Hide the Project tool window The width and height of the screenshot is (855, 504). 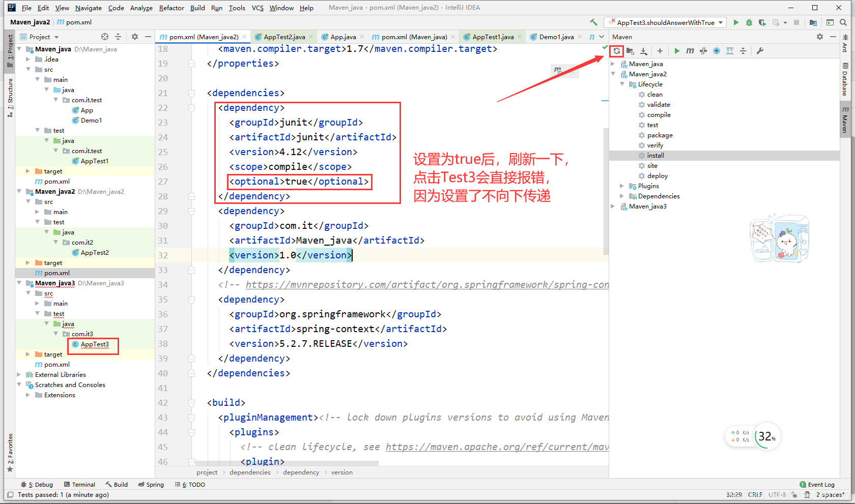point(148,37)
